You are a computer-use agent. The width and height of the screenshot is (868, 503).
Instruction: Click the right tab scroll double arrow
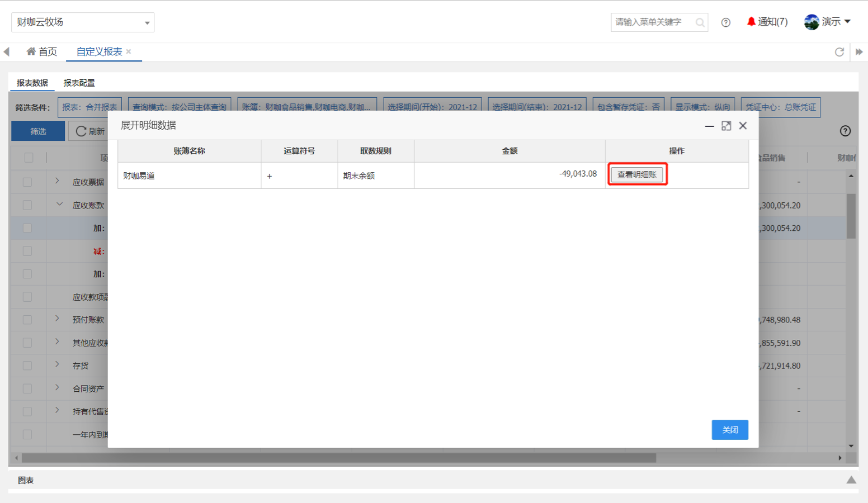click(859, 52)
